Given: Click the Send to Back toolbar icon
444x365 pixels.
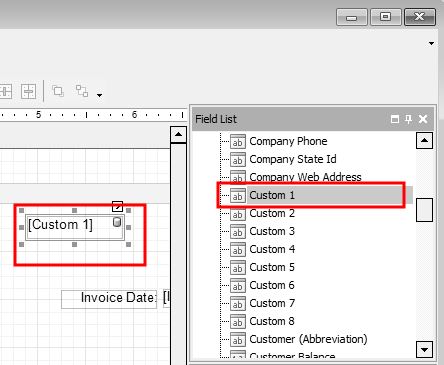Looking at the screenshot, I should 82,91.
